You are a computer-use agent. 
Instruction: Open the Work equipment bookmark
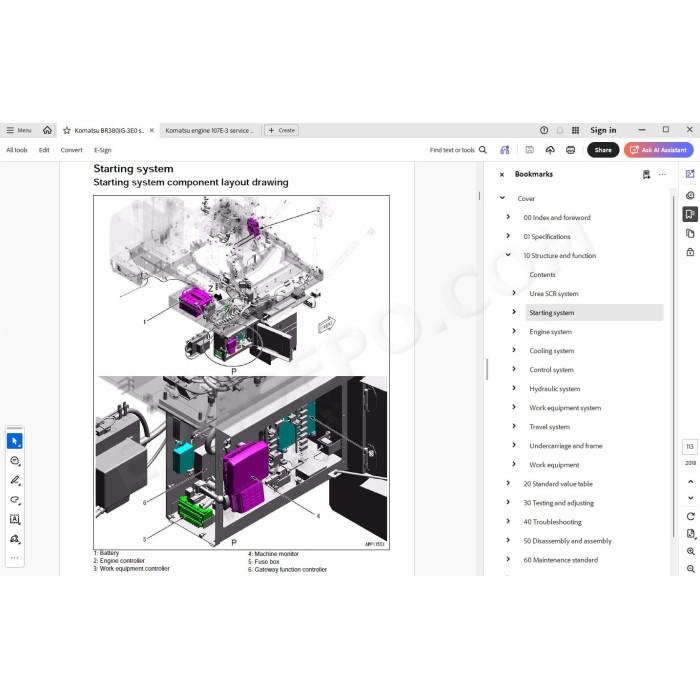(x=554, y=465)
